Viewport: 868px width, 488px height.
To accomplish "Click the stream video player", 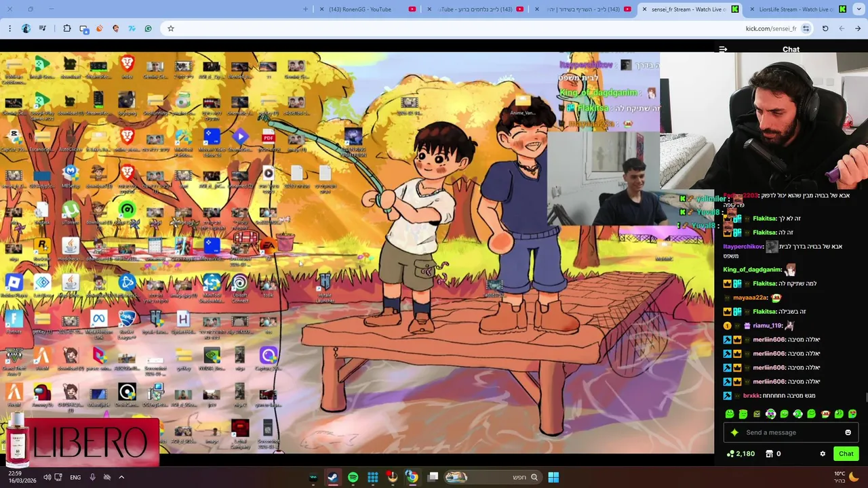I will [x=357, y=253].
